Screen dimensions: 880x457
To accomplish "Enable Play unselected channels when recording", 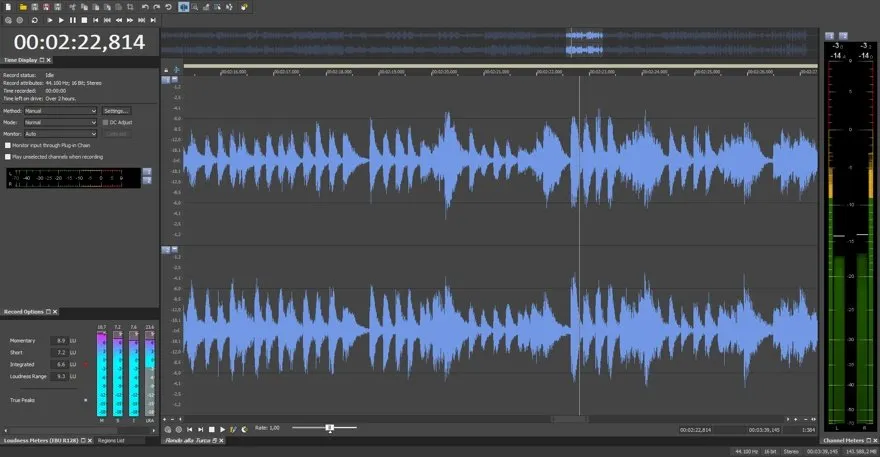I will 8,157.
